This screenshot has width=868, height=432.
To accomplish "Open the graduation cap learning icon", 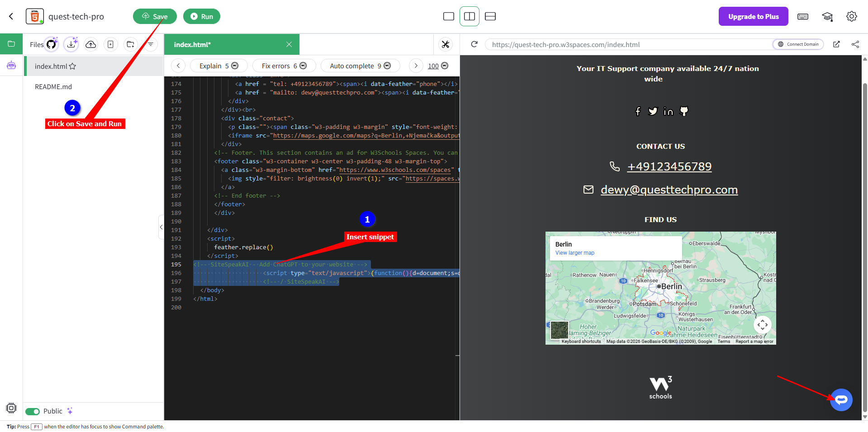I will pyautogui.click(x=827, y=16).
